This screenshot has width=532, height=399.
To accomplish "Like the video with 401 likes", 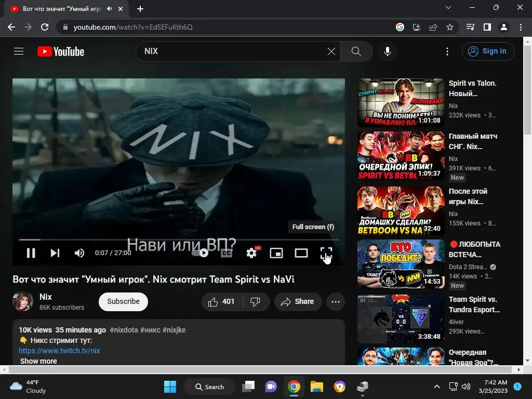I will click(222, 302).
